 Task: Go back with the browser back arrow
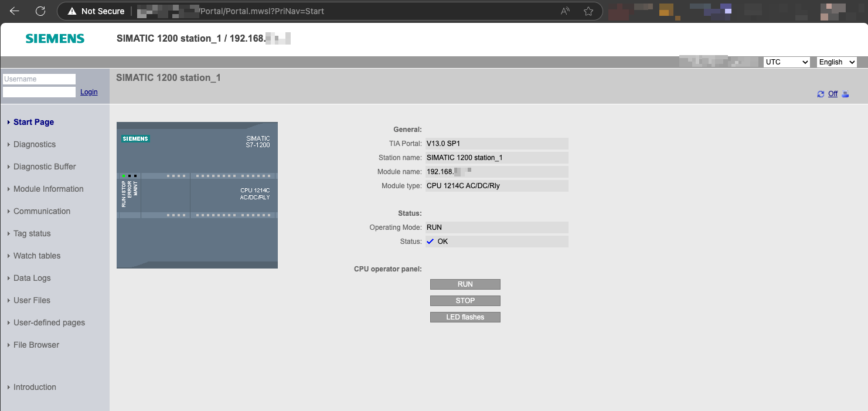[x=15, y=11]
